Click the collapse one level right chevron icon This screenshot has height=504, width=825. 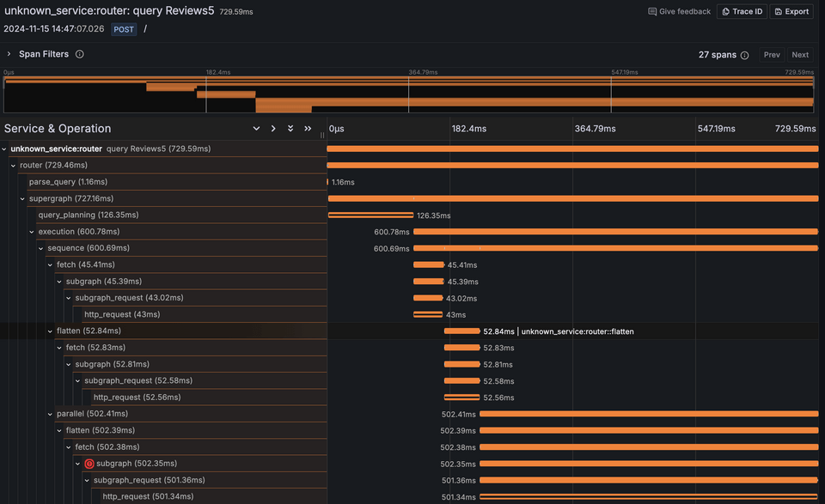(273, 128)
